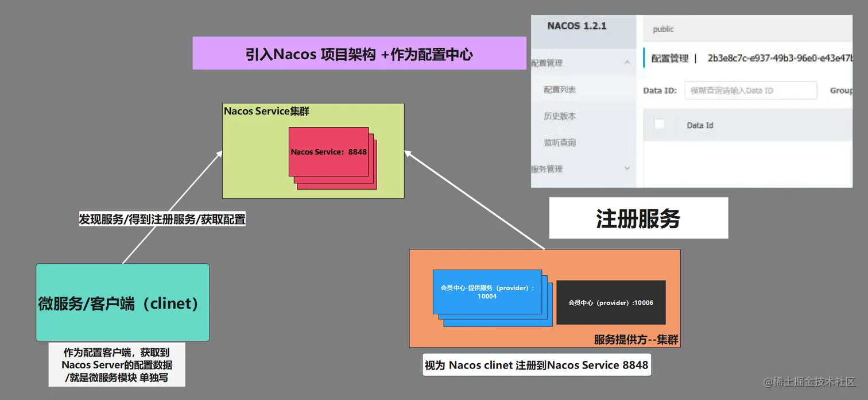Click the 发现服务/得到注册服务/获取配置 label

pyautogui.click(x=162, y=219)
